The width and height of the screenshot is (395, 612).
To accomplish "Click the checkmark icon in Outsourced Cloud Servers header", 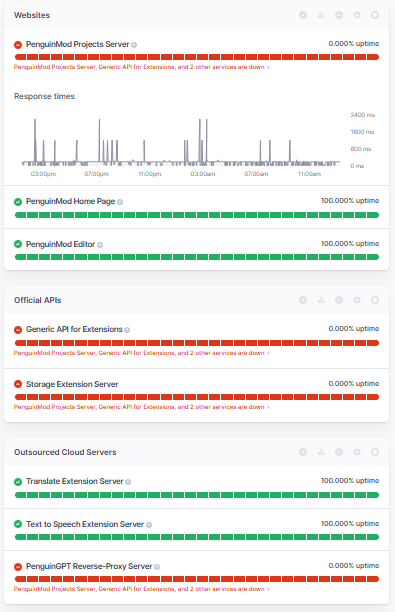I will click(x=303, y=452).
